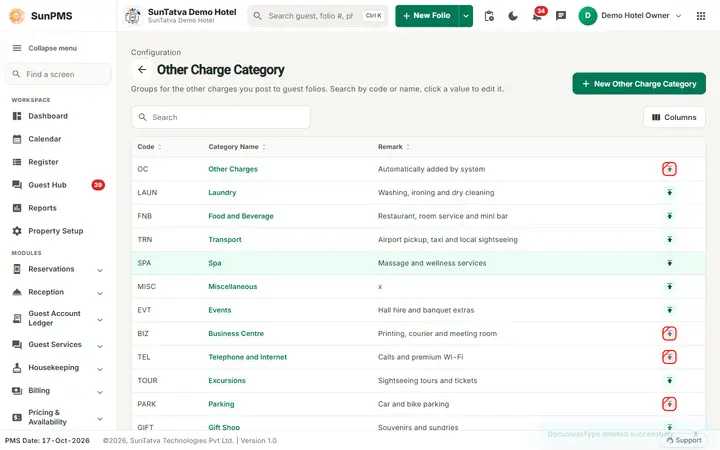Open the Business Centre category link
The height and width of the screenshot is (450, 720).
[x=236, y=333]
